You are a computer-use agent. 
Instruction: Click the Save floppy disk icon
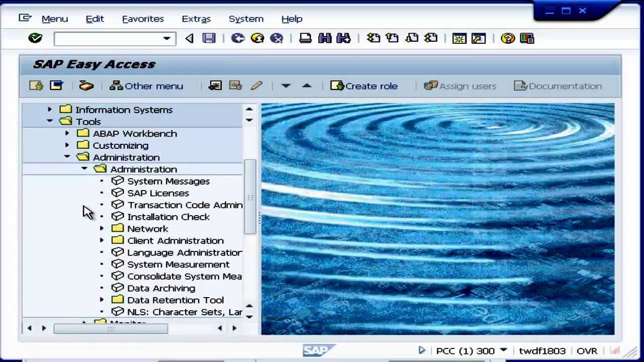209,38
